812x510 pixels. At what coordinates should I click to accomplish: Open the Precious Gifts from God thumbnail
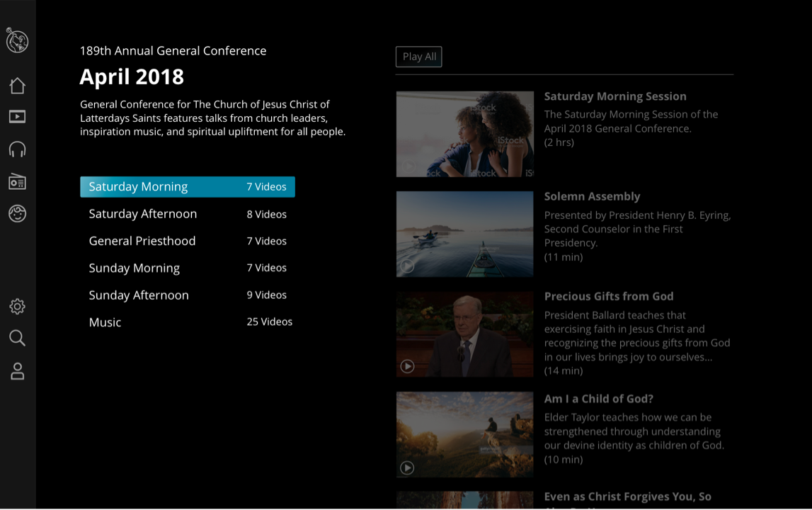tap(464, 334)
